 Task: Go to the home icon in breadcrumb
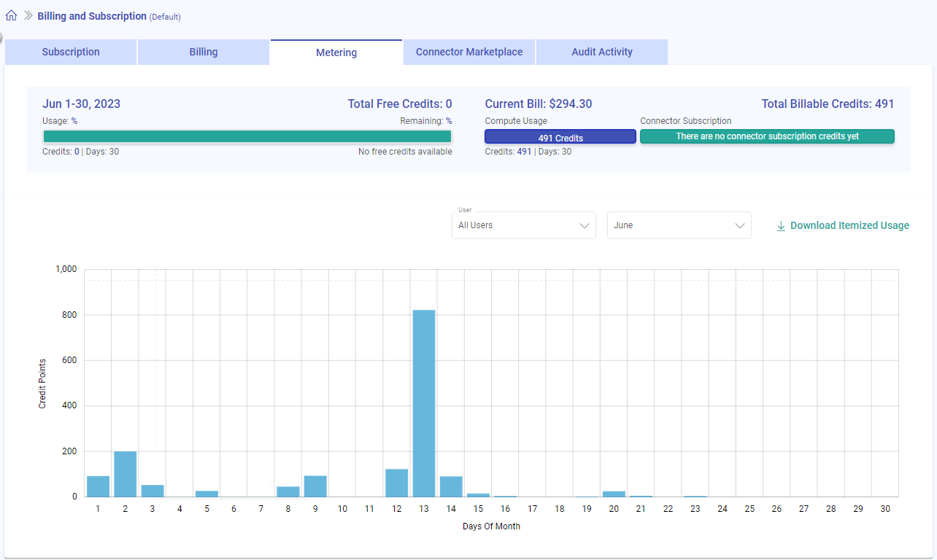point(11,15)
